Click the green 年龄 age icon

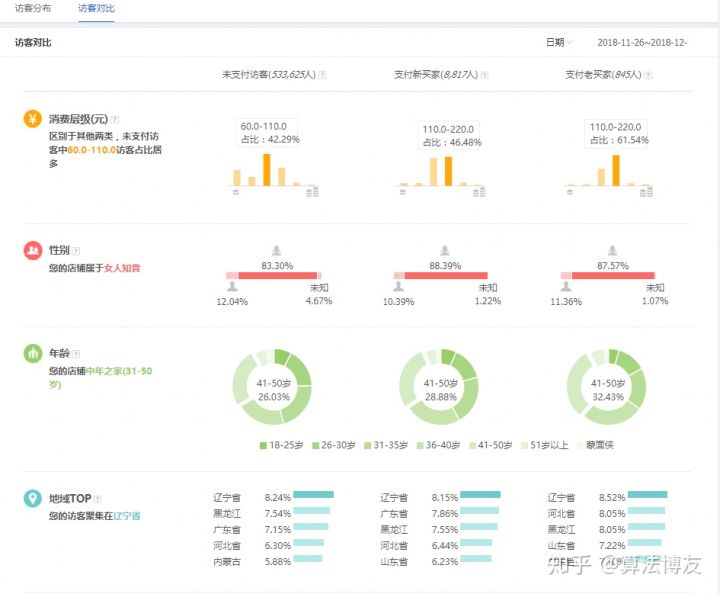click(x=33, y=354)
